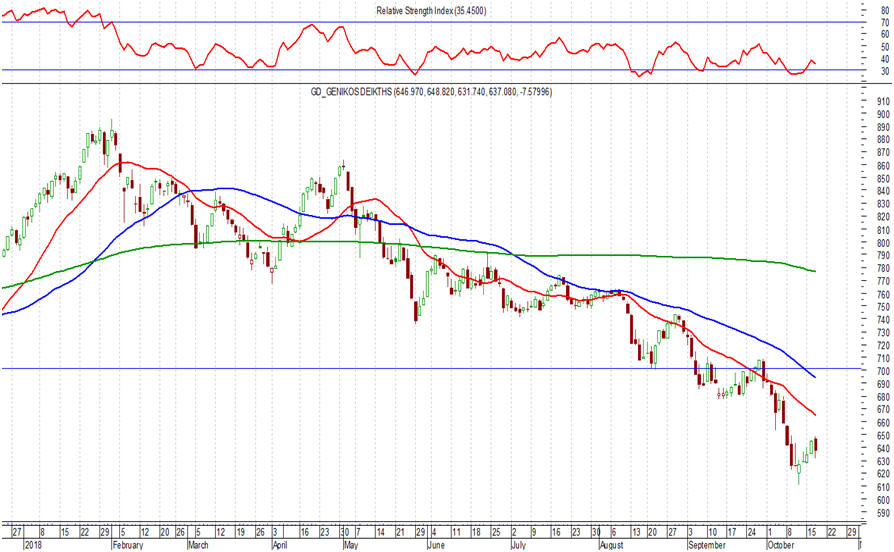Click the blue moving average line end
This screenshot has width=894, height=552.
click(x=814, y=377)
